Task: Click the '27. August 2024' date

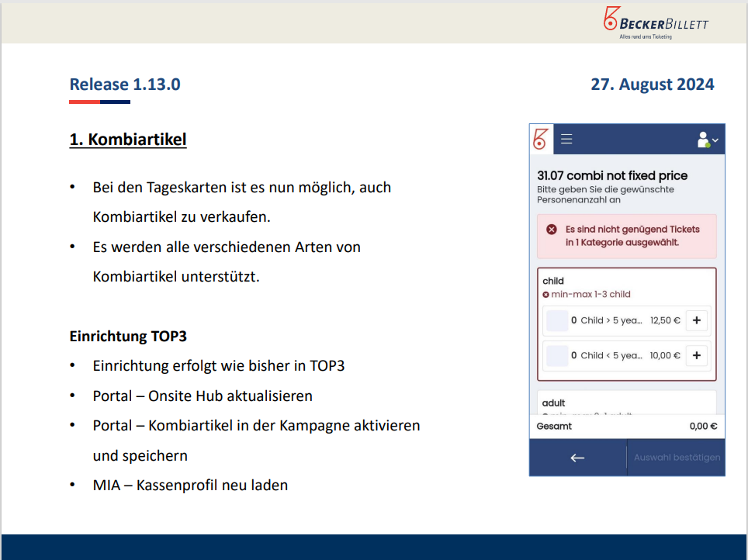Action: tap(652, 85)
